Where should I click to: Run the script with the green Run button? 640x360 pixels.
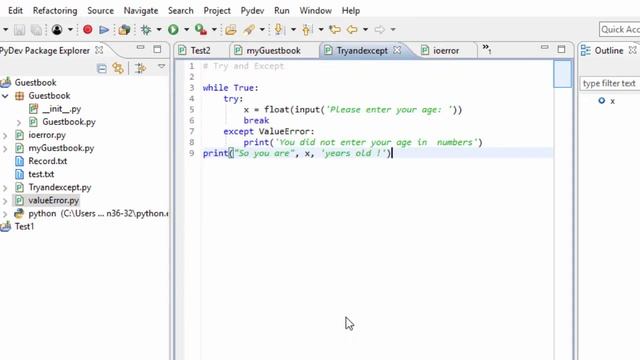173,29
